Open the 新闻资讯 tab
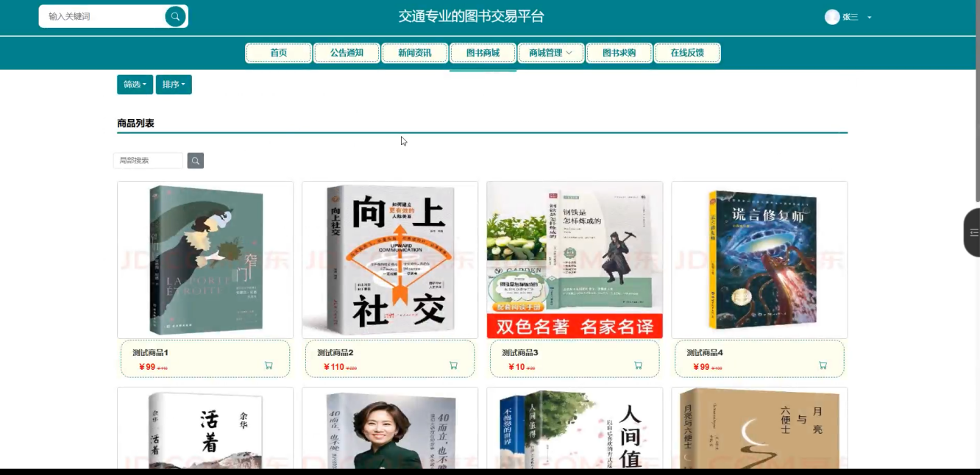This screenshot has width=980, height=475. (415, 53)
